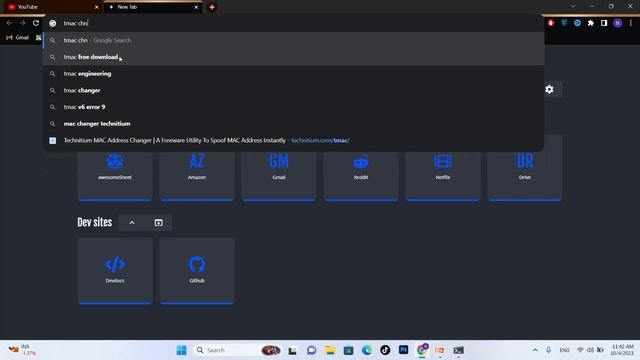Open Dev sites group in new window icon
Image resolution: width=640 pixels, height=360 pixels.
pos(158,223)
